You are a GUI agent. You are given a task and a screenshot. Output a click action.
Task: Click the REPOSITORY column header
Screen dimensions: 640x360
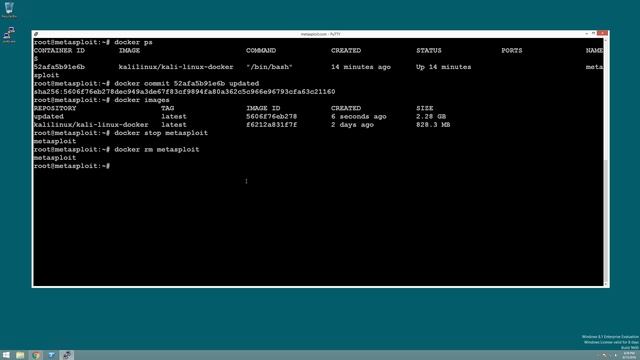[55, 108]
